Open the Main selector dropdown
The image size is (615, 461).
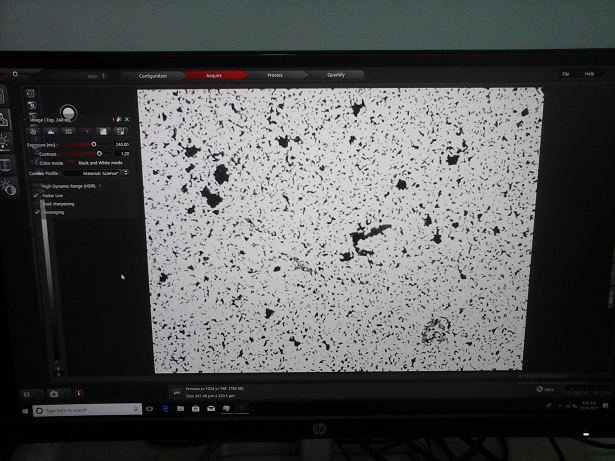click(x=96, y=75)
